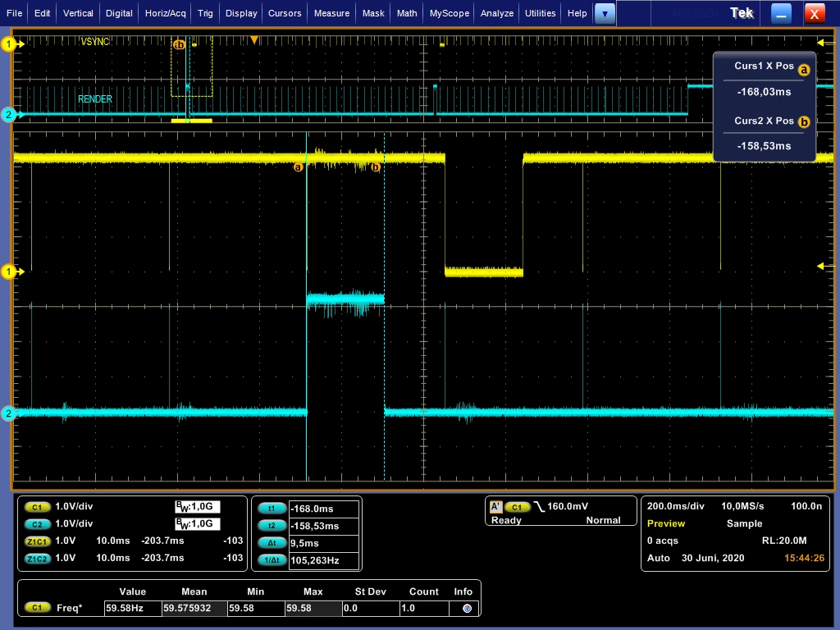Open the Freq measurement info icon
840x630 pixels.
tap(467, 608)
